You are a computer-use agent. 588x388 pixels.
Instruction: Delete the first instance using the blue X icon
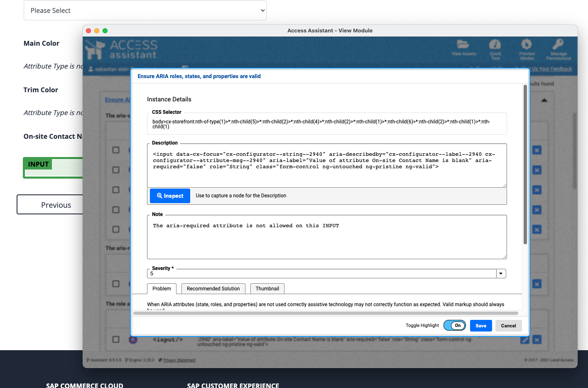click(x=537, y=150)
